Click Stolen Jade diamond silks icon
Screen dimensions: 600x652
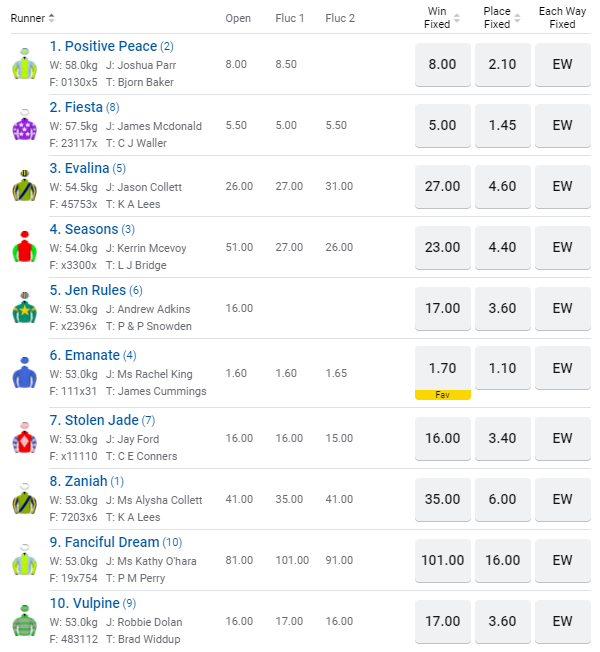tap(24, 437)
